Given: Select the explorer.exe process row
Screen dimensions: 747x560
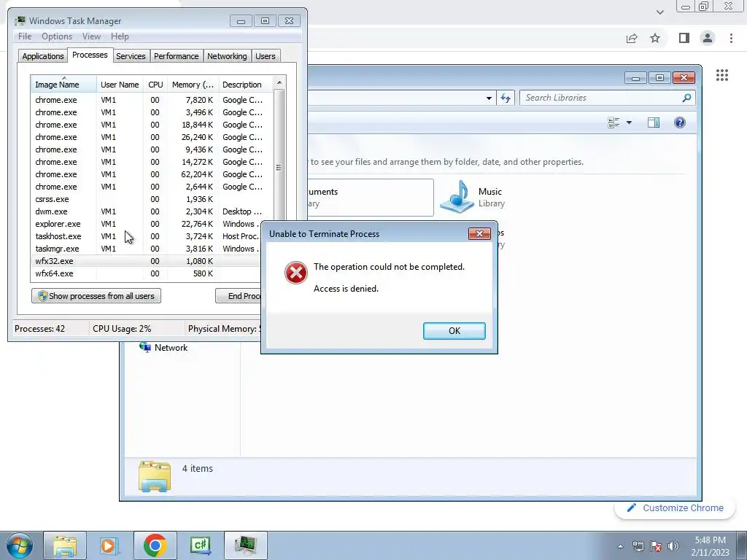Looking at the screenshot, I should coord(147,224).
